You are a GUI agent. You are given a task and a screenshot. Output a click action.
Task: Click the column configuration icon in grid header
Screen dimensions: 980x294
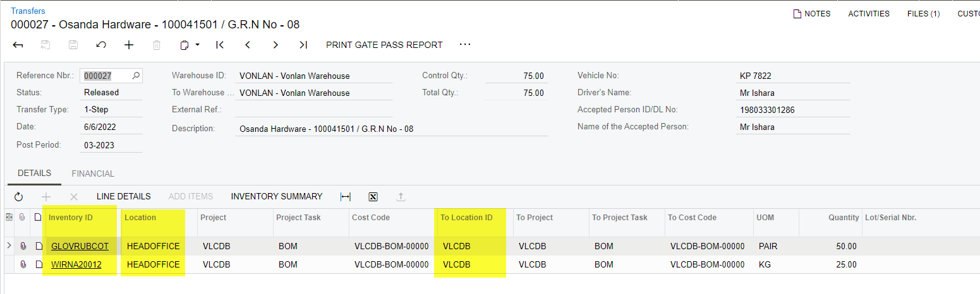click(x=9, y=218)
